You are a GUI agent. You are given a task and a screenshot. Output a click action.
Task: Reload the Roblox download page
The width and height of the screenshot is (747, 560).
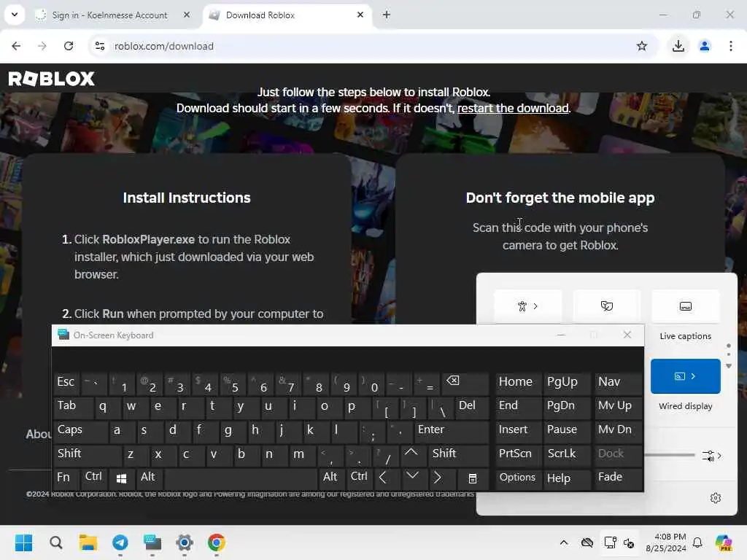pos(69,46)
